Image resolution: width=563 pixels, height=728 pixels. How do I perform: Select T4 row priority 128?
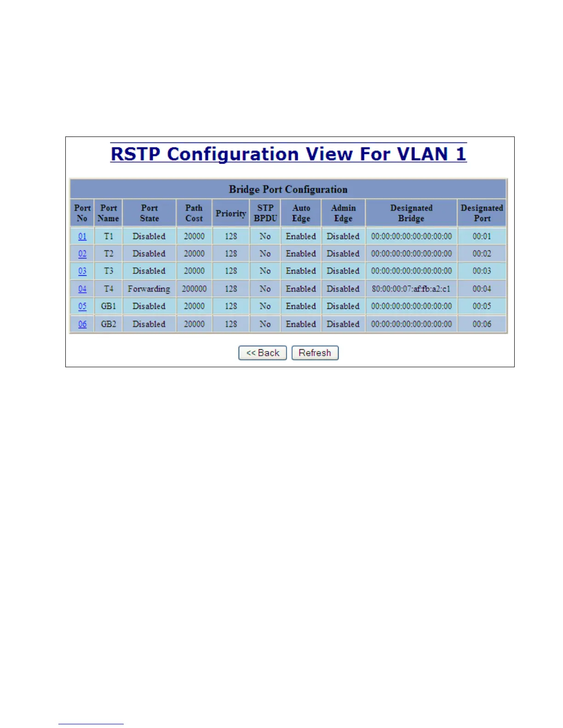231,289
